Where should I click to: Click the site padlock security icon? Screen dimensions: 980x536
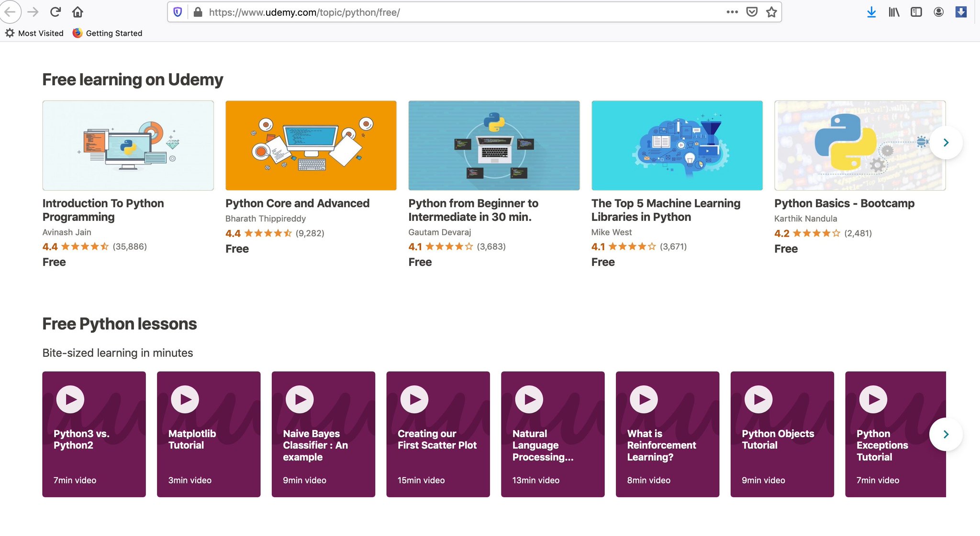tap(198, 12)
